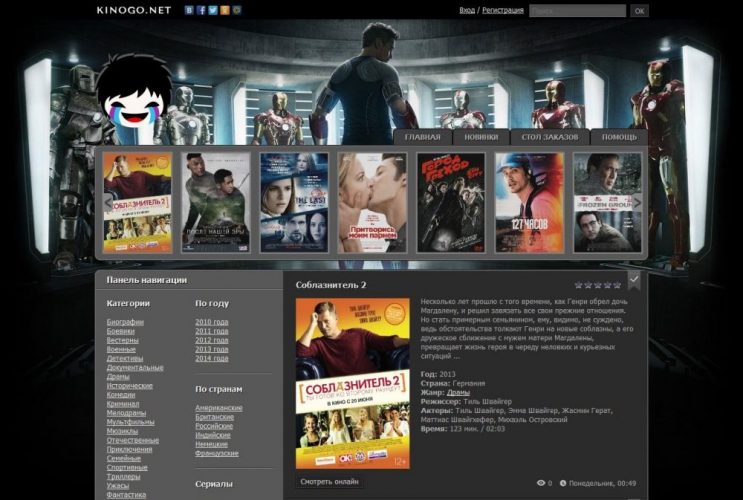Filter by 2013 года
Screen dimensions: 743x500
(212, 349)
